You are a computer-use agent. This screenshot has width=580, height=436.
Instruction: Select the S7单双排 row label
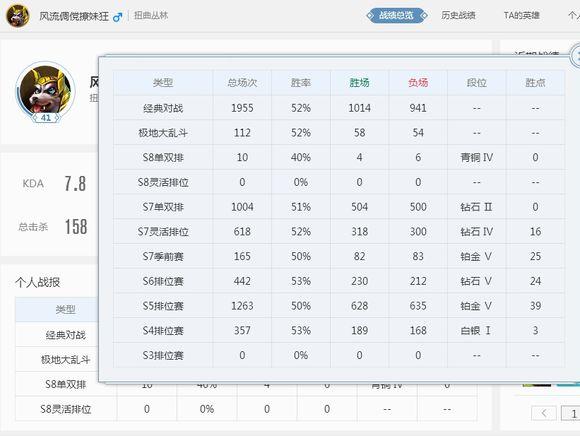163,207
